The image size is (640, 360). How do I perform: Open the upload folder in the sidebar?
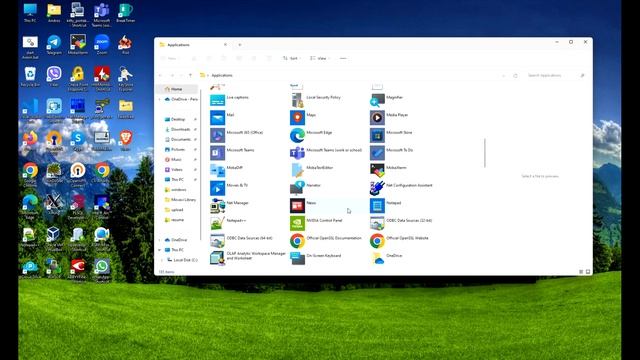pyautogui.click(x=178, y=210)
